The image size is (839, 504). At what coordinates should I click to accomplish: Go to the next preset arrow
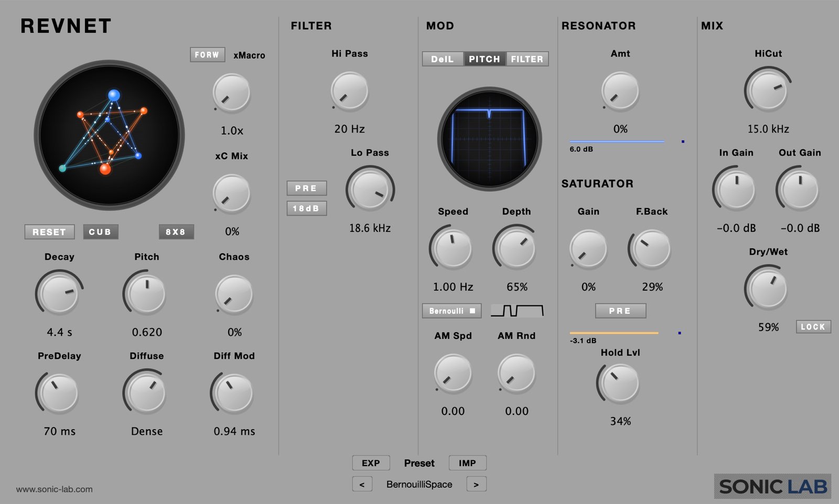pyautogui.click(x=476, y=484)
